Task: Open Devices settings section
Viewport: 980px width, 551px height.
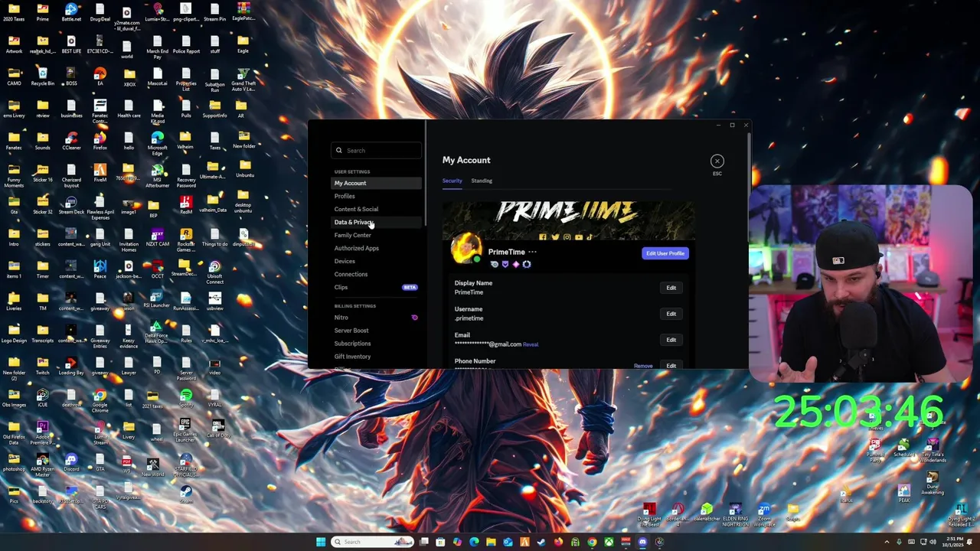Action: click(x=376, y=261)
